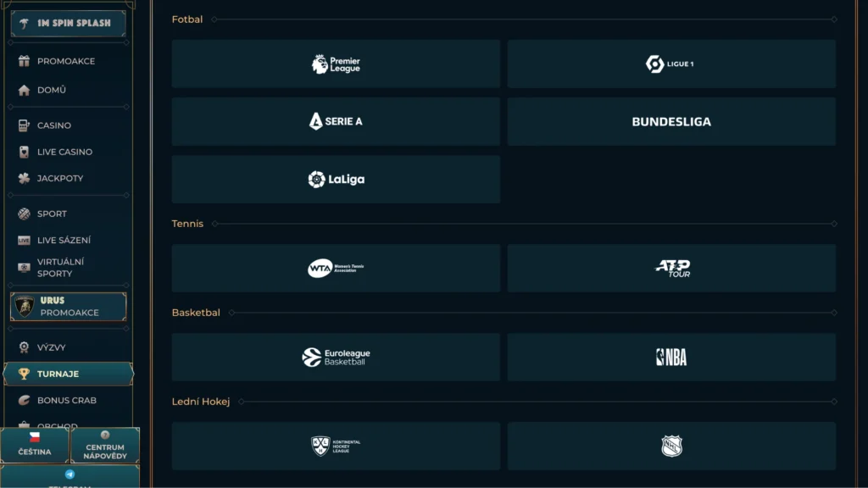This screenshot has width=868, height=488.
Task: Click the palm tree icon in IM Spin Splash
Action: [x=24, y=23]
